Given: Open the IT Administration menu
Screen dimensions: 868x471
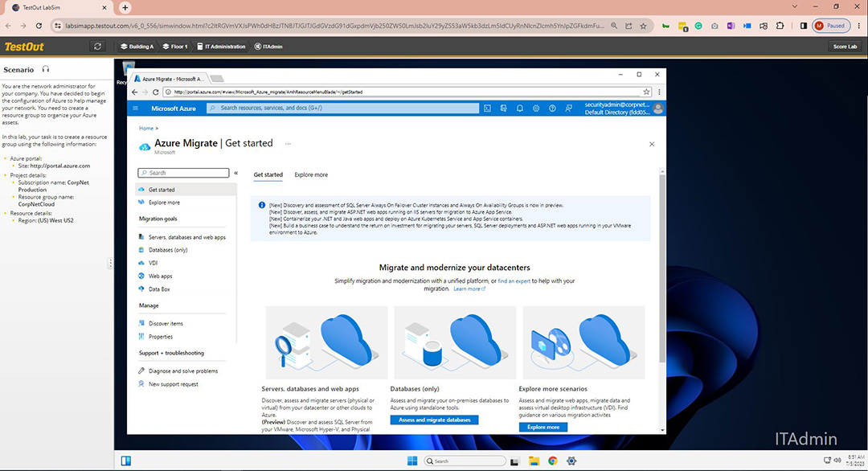Looking at the screenshot, I should [222, 46].
